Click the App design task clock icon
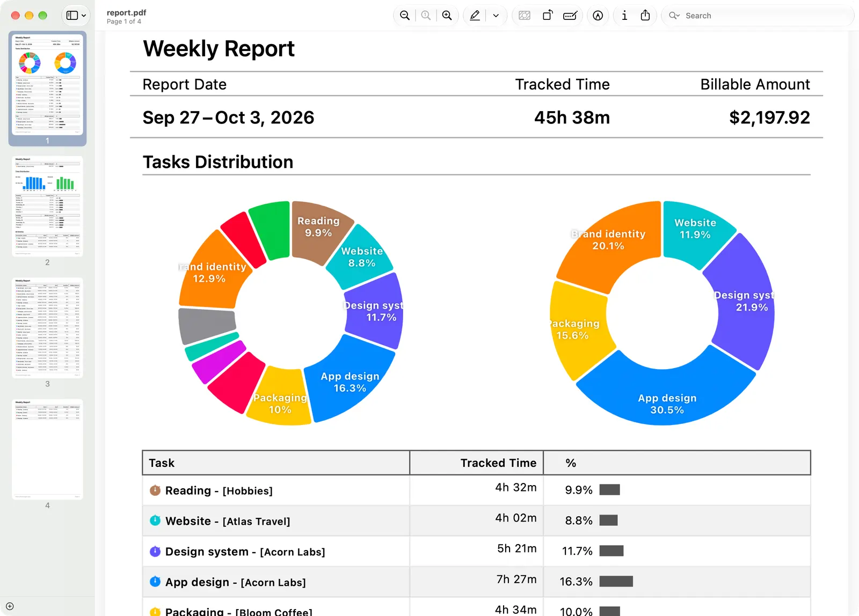 coord(155,582)
